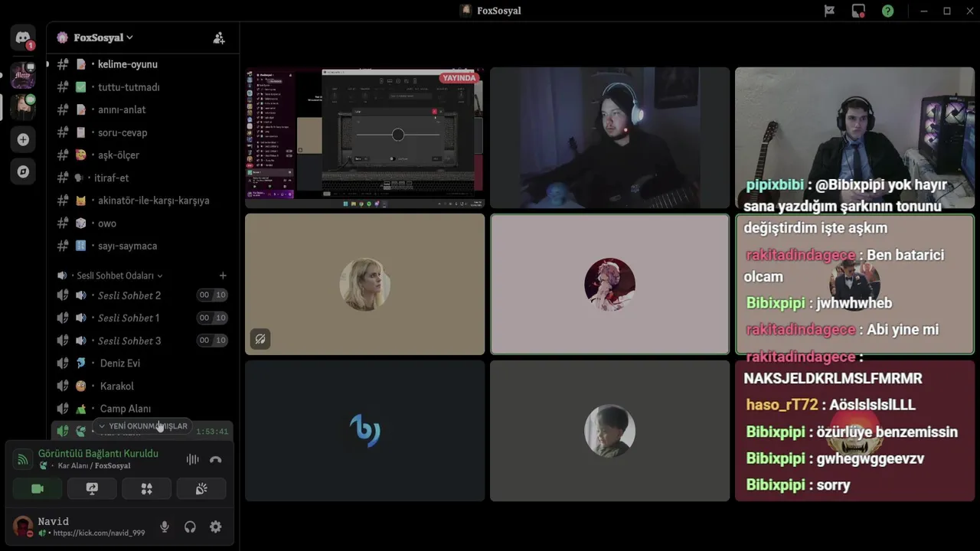
Task: Toggle screen sharing button
Action: point(92,488)
